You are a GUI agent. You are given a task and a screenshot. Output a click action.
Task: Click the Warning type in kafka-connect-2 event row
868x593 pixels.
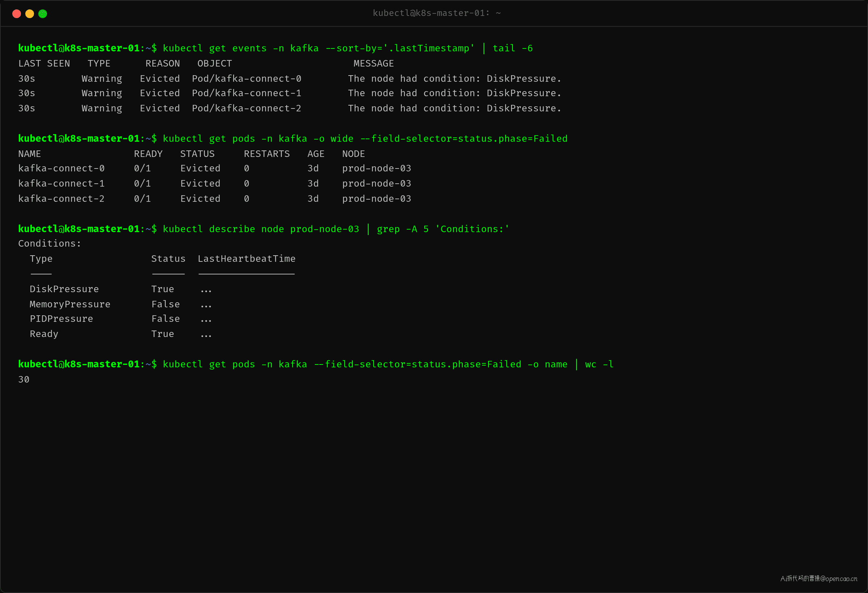point(102,108)
